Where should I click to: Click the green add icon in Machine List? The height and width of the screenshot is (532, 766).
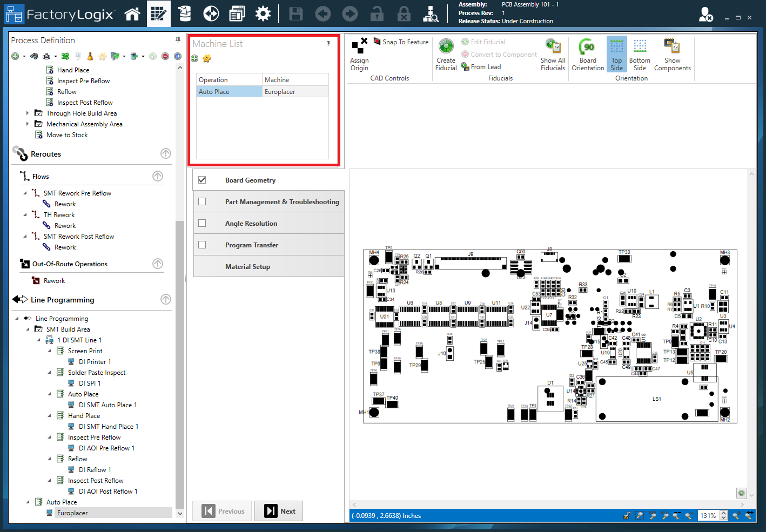195,58
